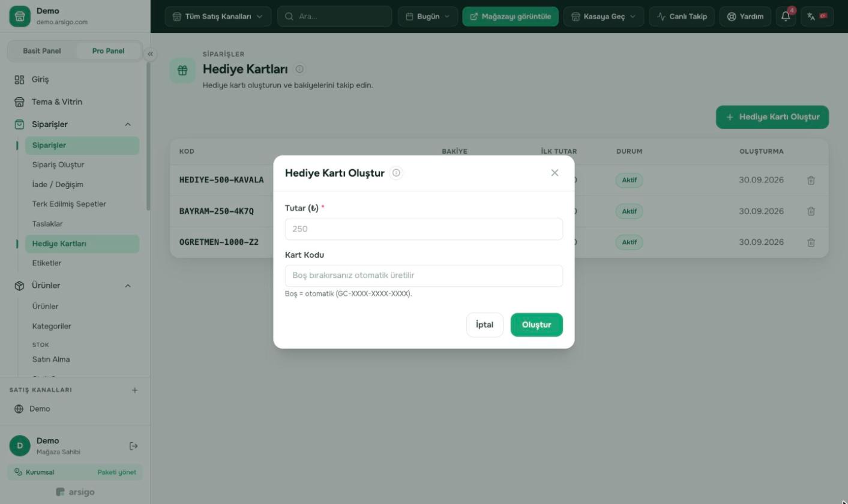Close the Hediye Kartı Oluştur dialog
The image size is (848, 504).
click(x=555, y=173)
